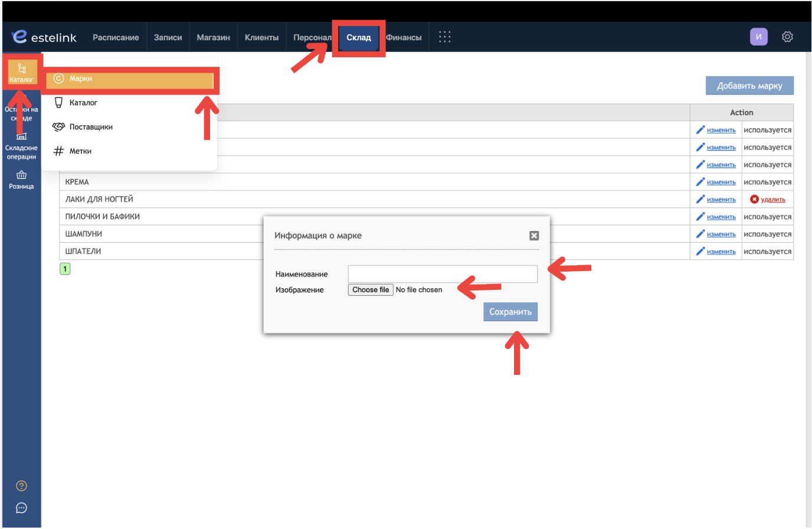Go to the Финансы tab
The width and height of the screenshot is (812, 529).
(404, 37)
